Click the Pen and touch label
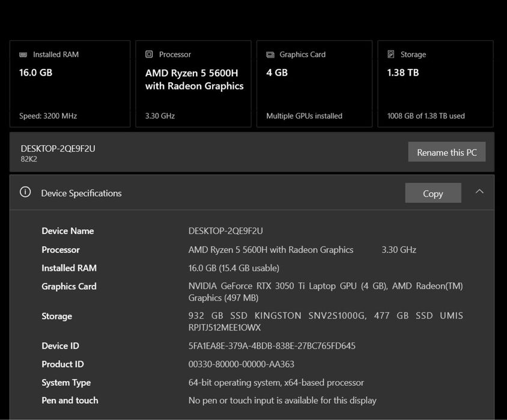This screenshot has width=507, height=420. pos(70,401)
